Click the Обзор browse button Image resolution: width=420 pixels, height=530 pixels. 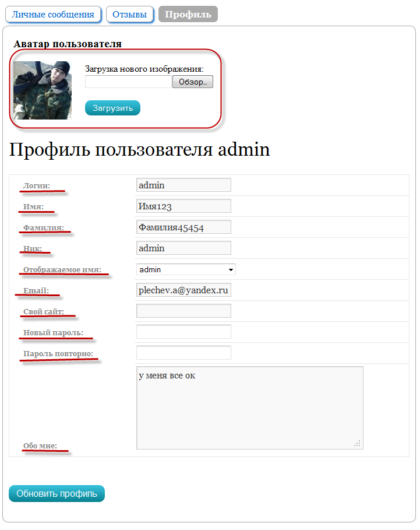click(x=193, y=82)
